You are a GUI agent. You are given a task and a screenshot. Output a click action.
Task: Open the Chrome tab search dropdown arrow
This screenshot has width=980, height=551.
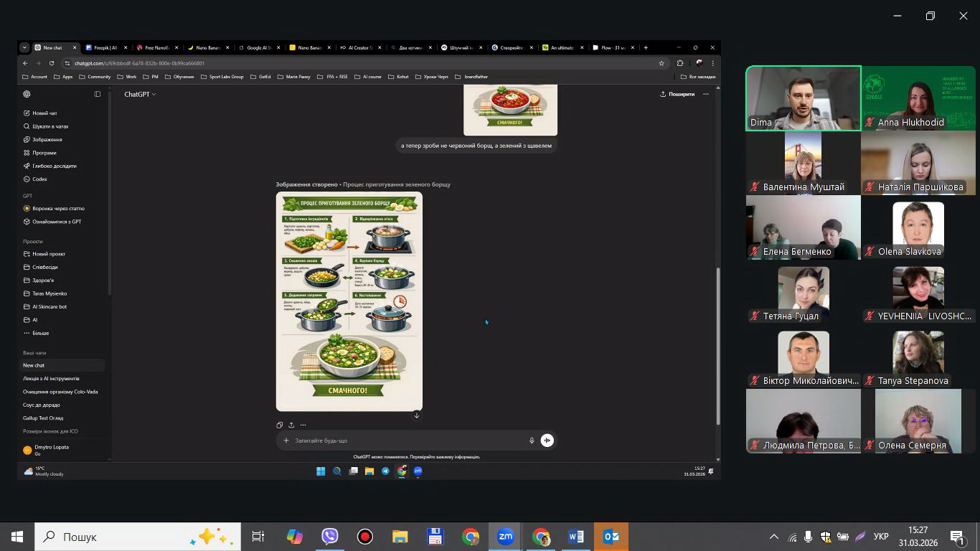pos(24,48)
